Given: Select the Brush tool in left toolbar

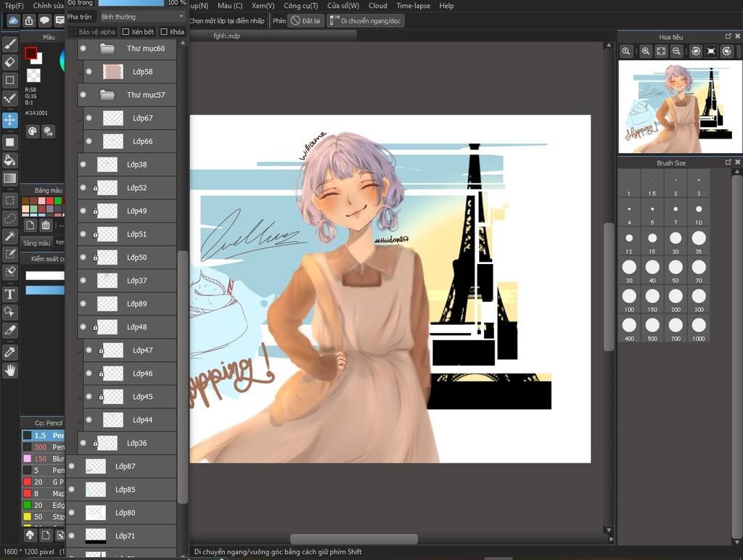Looking at the screenshot, I should click(x=10, y=44).
